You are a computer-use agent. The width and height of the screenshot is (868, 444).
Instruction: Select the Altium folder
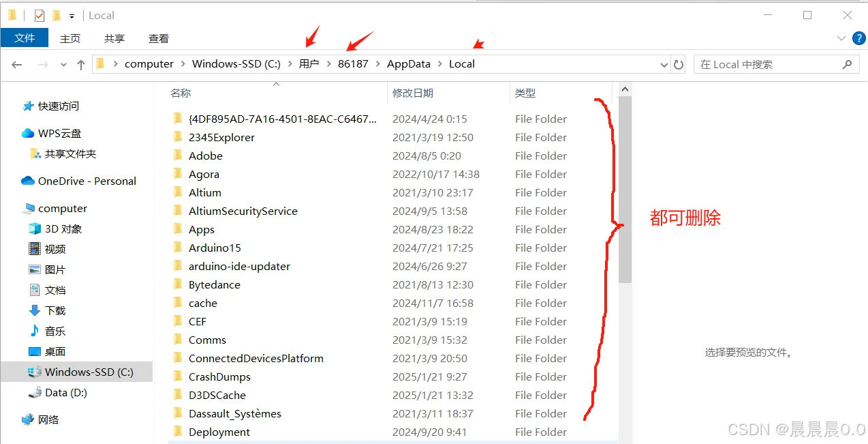tap(205, 192)
